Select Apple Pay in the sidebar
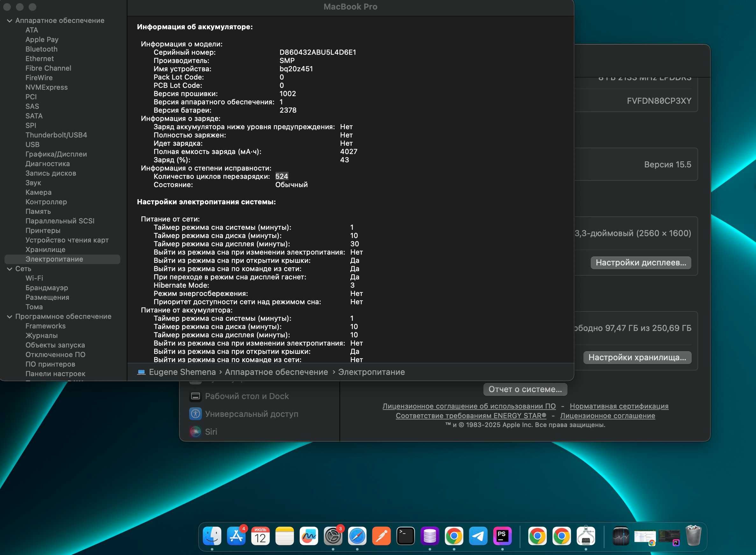This screenshot has height=555, width=756. [42, 40]
